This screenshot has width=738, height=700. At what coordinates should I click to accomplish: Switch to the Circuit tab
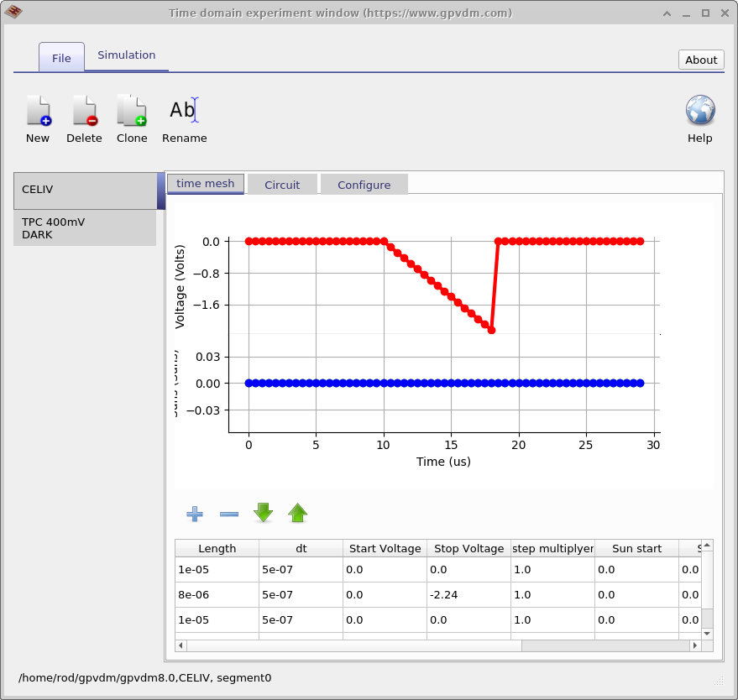coord(282,184)
